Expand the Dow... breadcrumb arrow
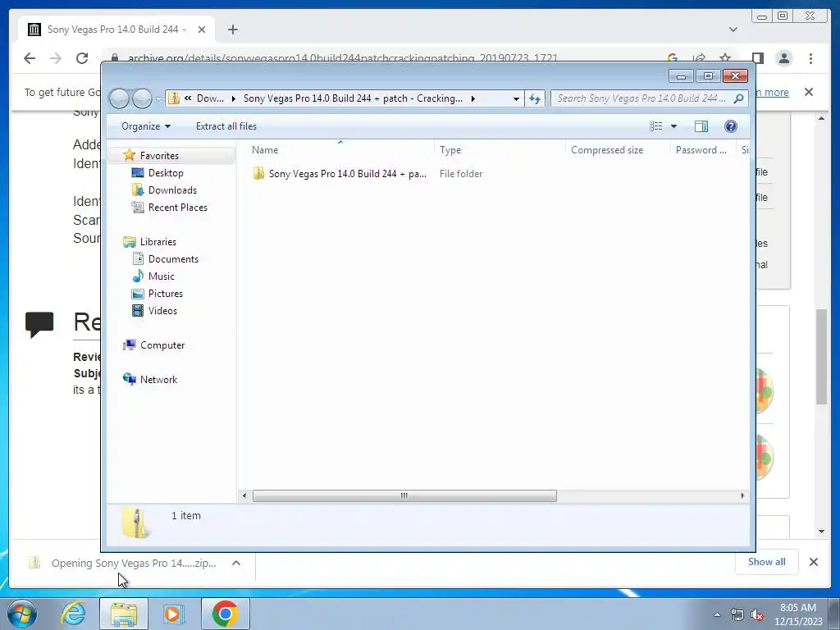The width and height of the screenshot is (840, 630). click(233, 98)
